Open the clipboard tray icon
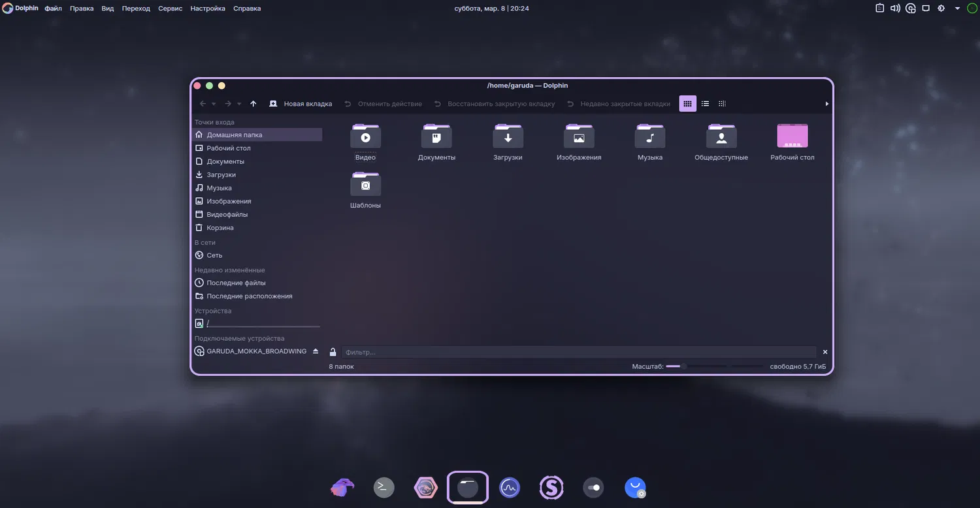The image size is (980, 508). tap(879, 8)
